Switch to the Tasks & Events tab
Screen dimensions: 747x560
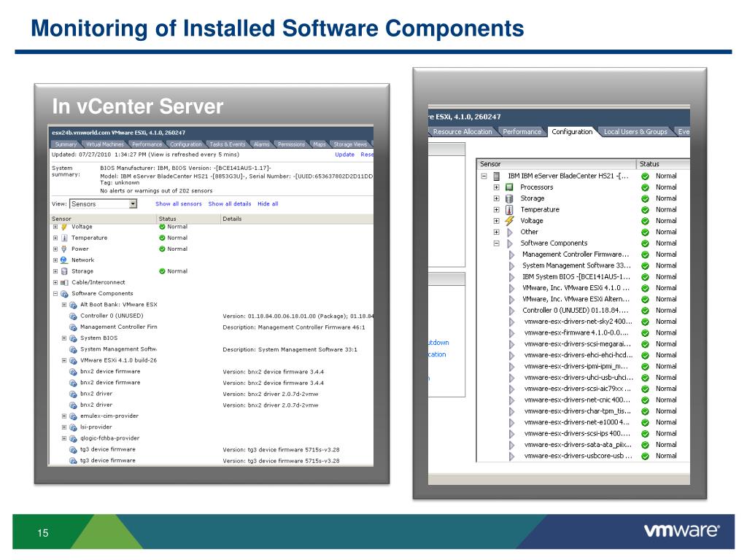click(228, 144)
